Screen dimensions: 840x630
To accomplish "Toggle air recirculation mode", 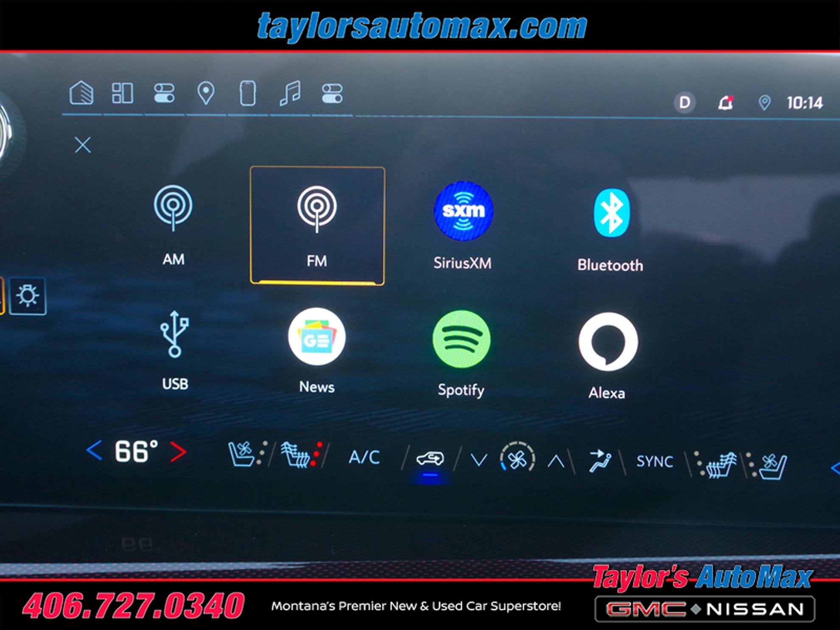I will (430, 458).
